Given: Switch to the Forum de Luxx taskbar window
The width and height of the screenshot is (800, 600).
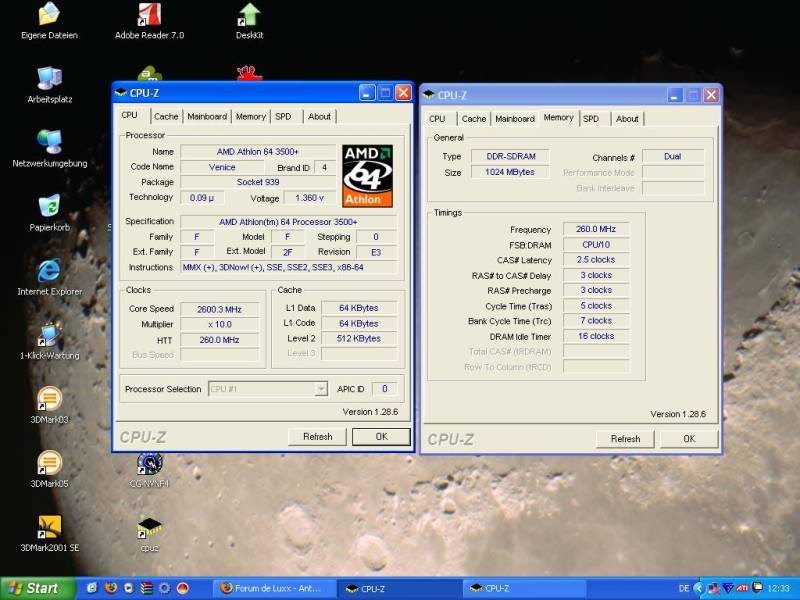Looking at the screenshot, I should [x=273, y=588].
